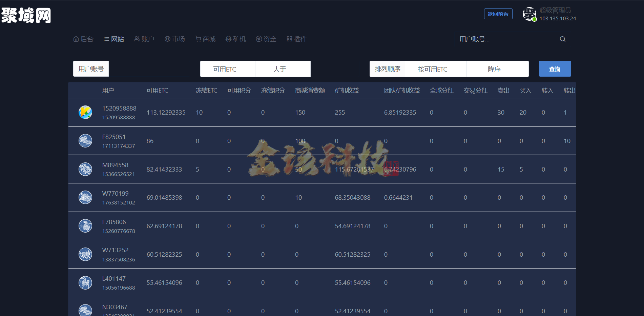644x316 pixels.
Task: Open the 后台 home section
Action: coord(83,39)
